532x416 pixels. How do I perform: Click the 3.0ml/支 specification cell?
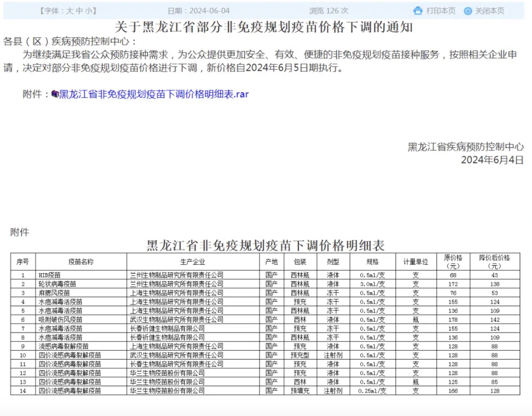373,284
